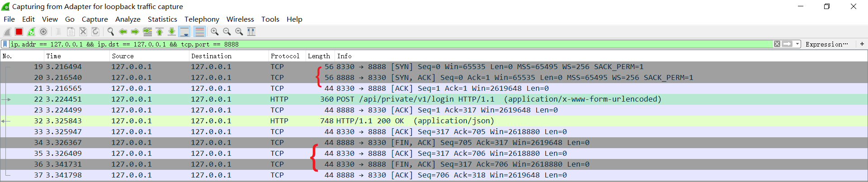
Task: Restore down the Wireshark window
Action: (827, 6)
